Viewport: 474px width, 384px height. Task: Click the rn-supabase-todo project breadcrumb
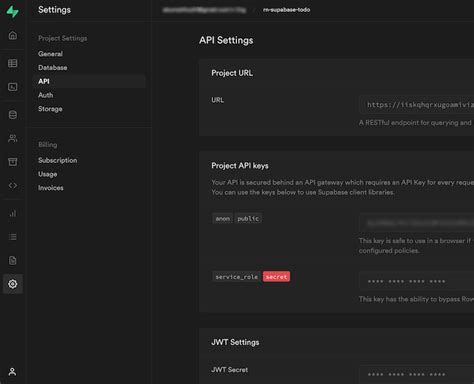[287, 10]
